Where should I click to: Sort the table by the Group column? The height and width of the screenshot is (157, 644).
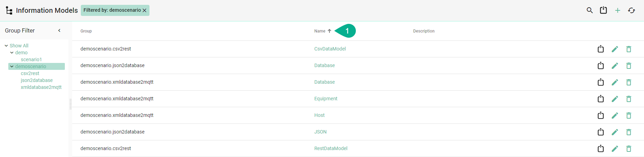click(x=86, y=31)
